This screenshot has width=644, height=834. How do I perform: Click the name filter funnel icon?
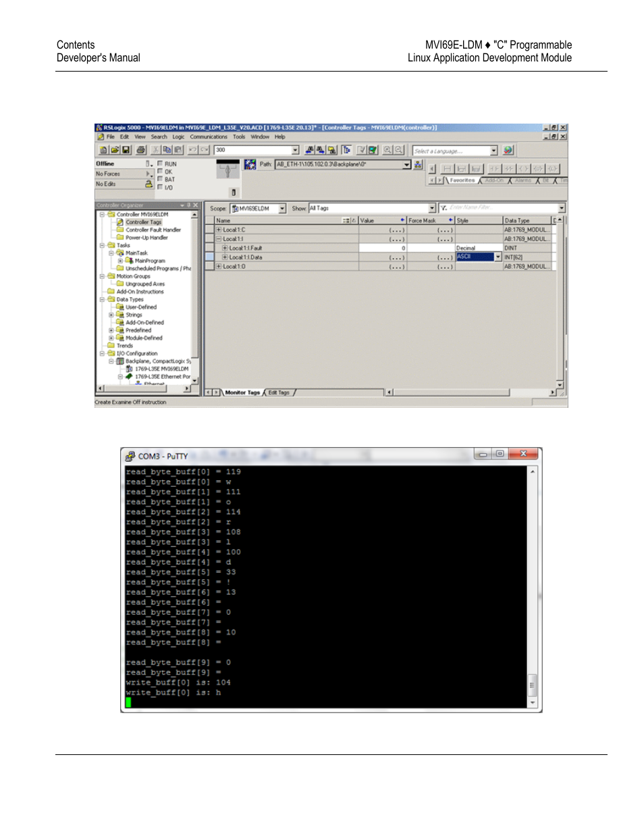[444, 208]
